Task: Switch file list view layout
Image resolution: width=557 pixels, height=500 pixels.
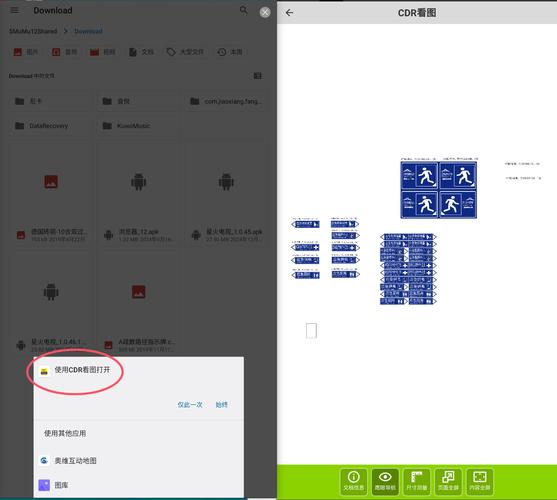Action: point(258,76)
